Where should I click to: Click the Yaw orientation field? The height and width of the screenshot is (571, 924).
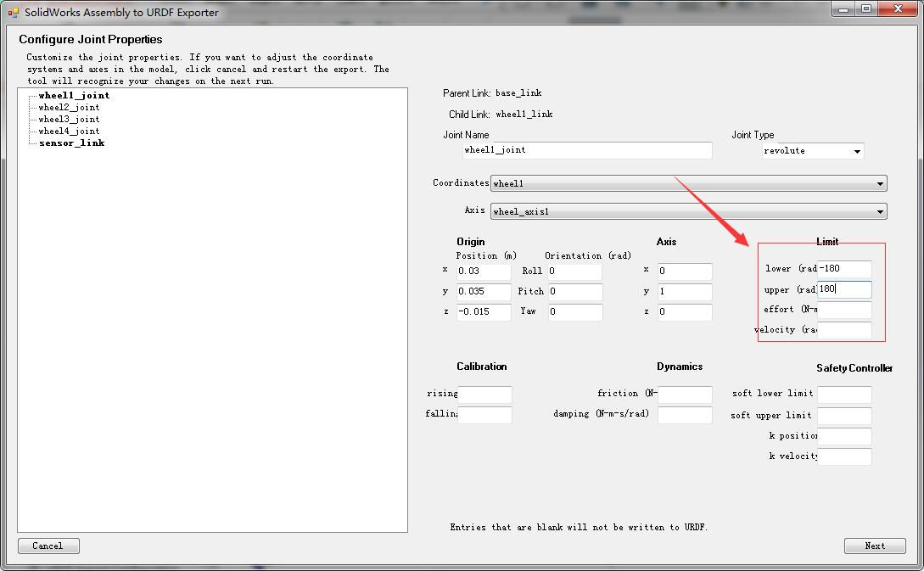tap(574, 311)
